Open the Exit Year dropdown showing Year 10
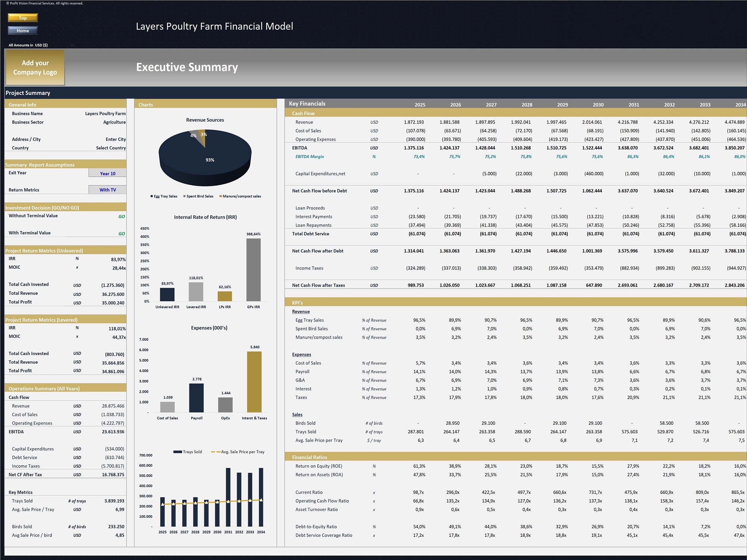747x560 pixels. point(108,173)
